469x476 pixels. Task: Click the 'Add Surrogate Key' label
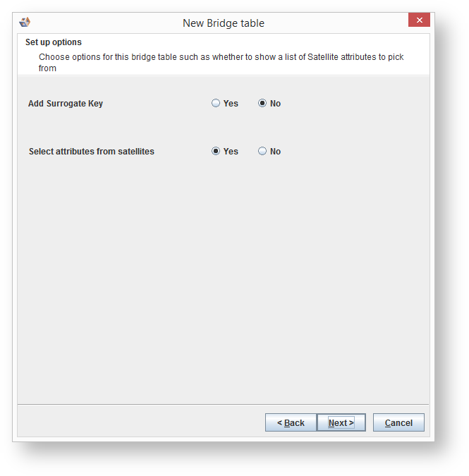point(66,104)
